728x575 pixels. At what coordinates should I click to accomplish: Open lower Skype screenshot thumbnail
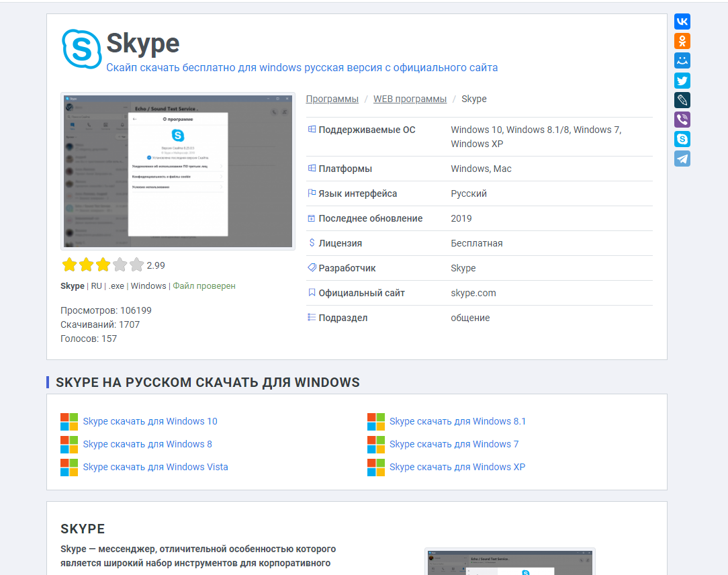click(x=510, y=562)
